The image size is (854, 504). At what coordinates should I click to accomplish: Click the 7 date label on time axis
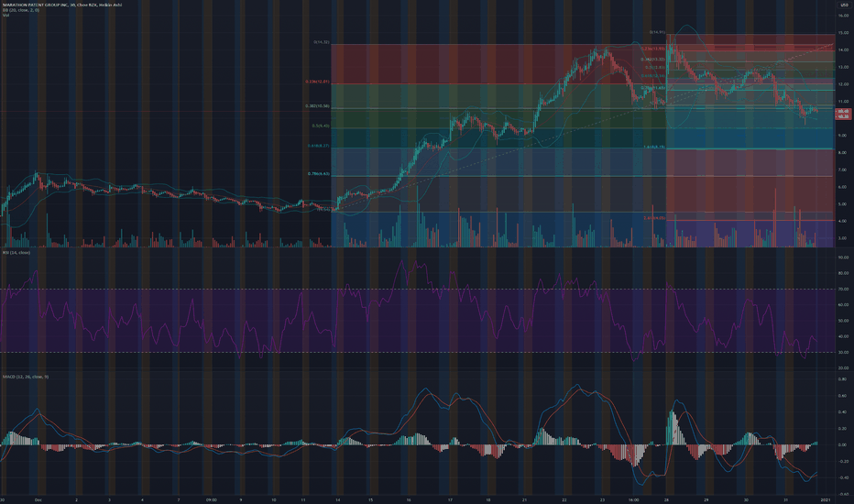[x=178, y=499]
